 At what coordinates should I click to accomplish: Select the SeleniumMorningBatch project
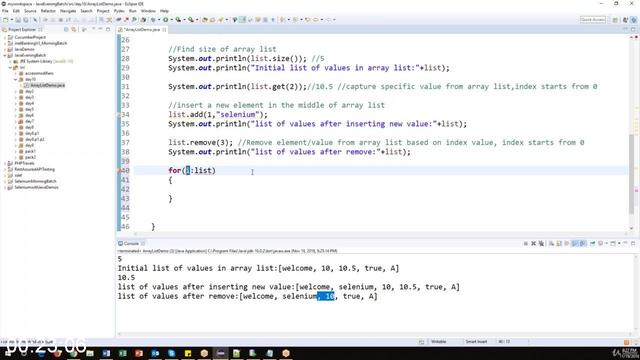pos(32,181)
